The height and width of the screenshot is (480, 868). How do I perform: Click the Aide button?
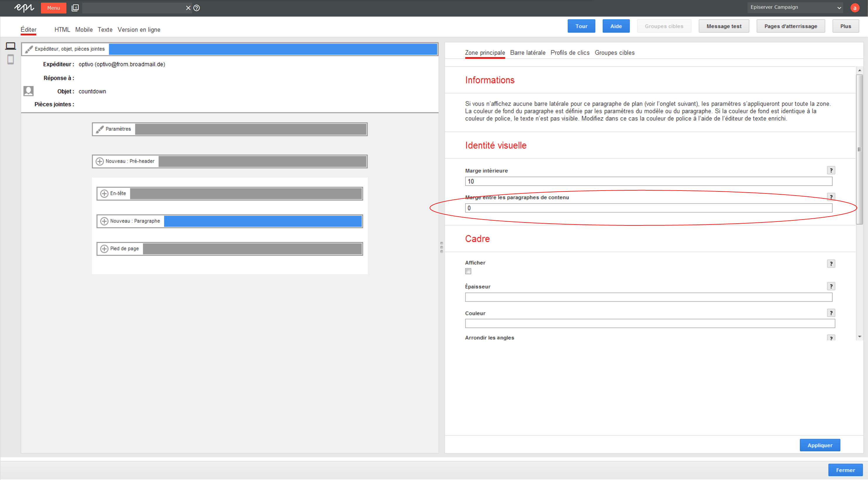pos(616,26)
